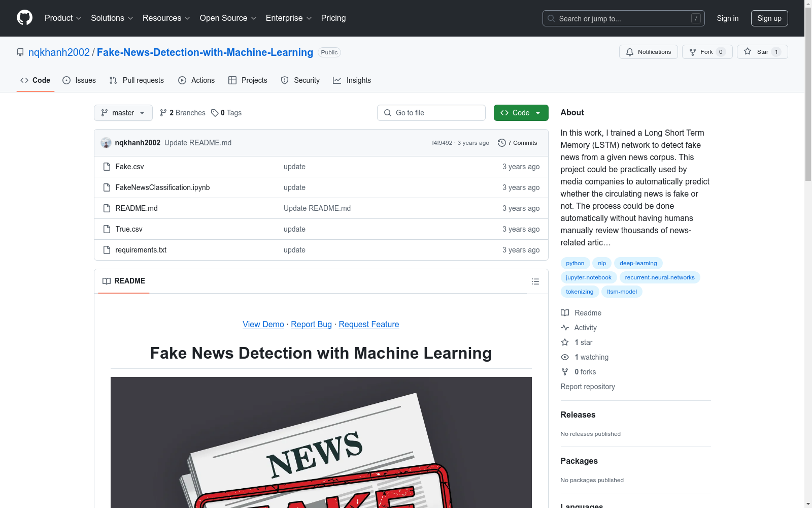
Task: Select the nlp topic tag
Action: pos(602,263)
